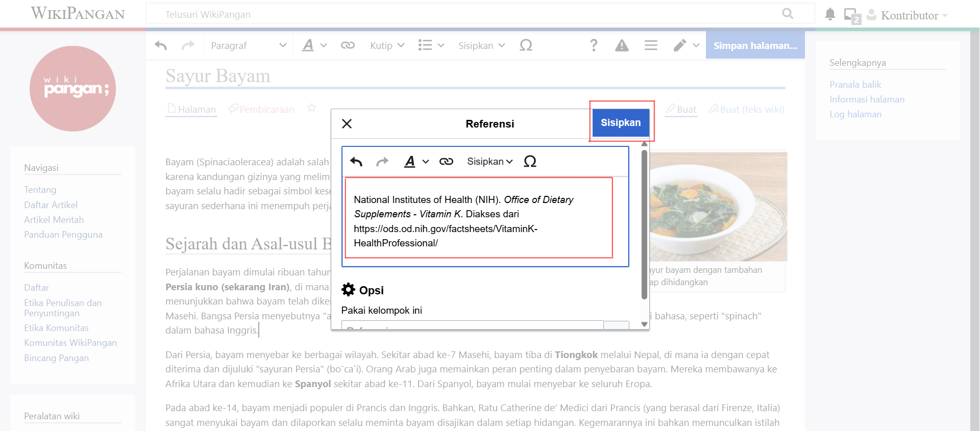
Task: Open the Kutip menu in main toolbar
Action: click(387, 45)
